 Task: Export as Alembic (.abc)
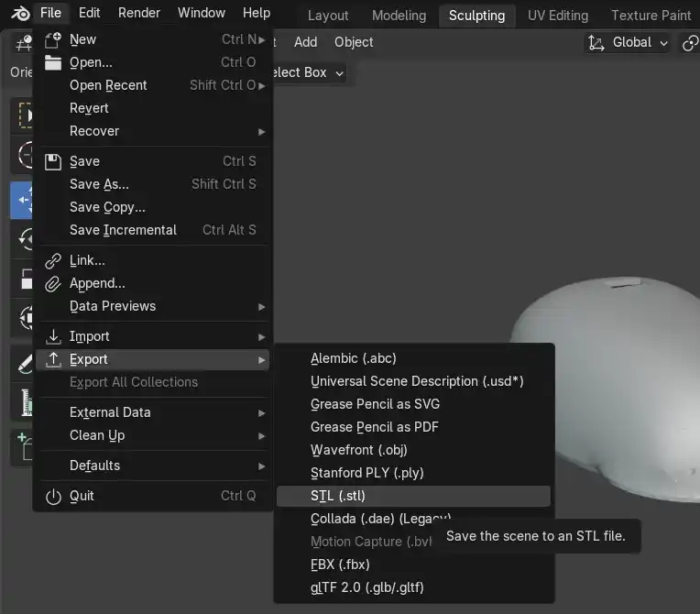[x=413, y=358]
